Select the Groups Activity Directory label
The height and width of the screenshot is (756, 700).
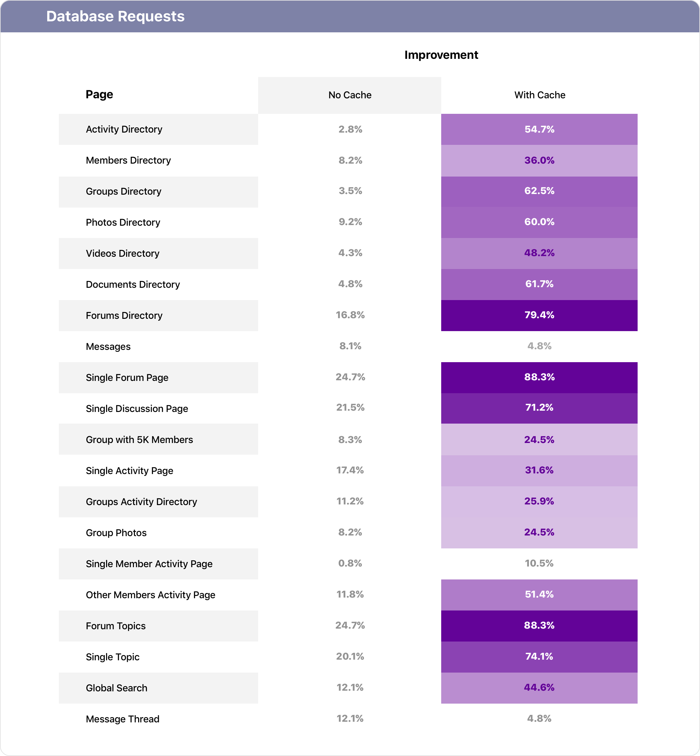click(x=141, y=502)
